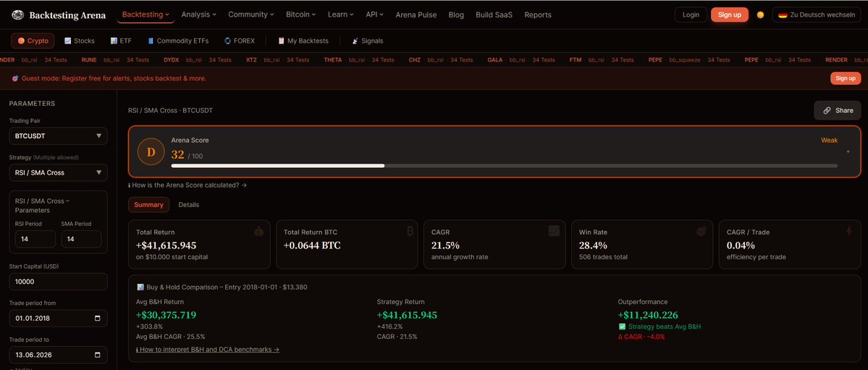868x370 pixels.
Task: Open calendar picker for Trade period from
Action: point(98,319)
